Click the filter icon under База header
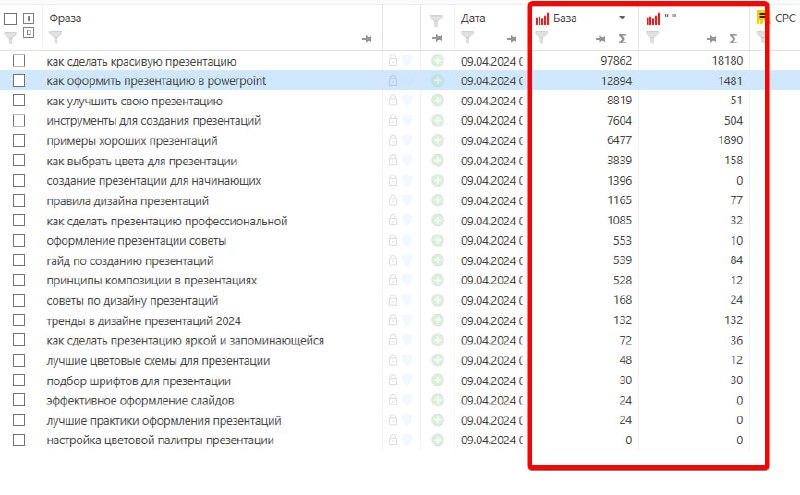The width and height of the screenshot is (800, 495). tap(541, 37)
